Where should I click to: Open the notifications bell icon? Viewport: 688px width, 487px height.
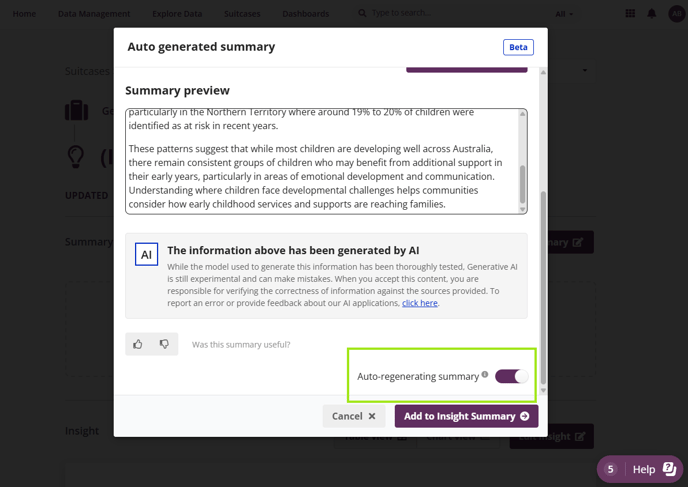click(652, 14)
